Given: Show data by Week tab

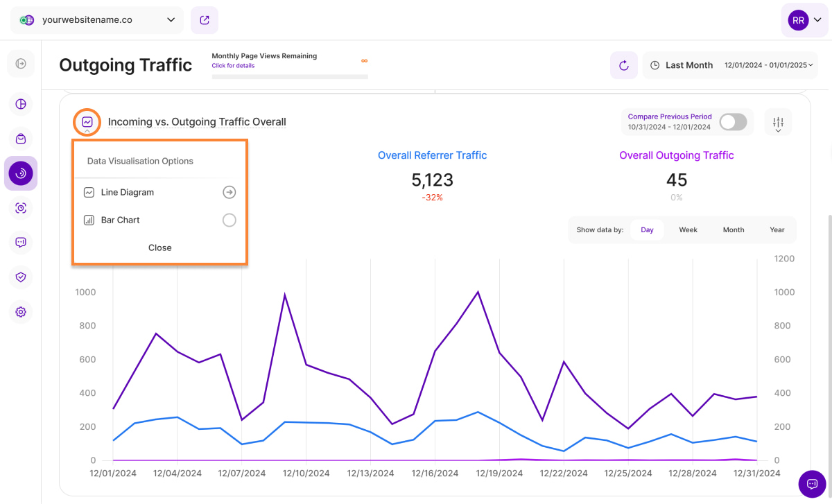Looking at the screenshot, I should click(688, 230).
